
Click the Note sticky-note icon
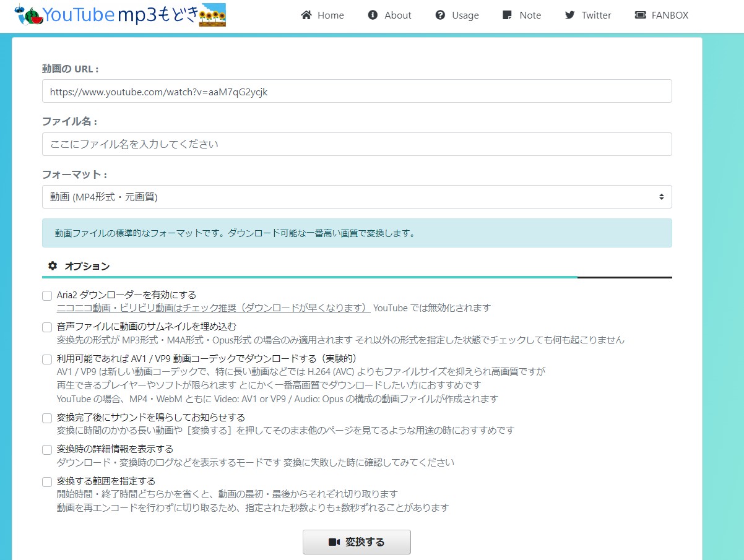click(508, 15)
